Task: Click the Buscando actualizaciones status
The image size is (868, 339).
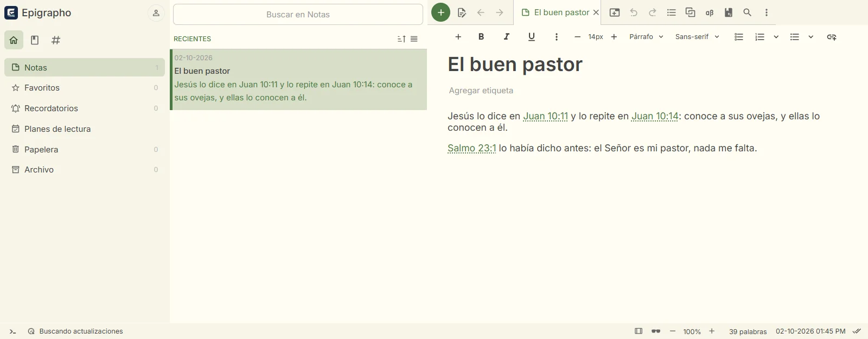Action: point(75,331)
